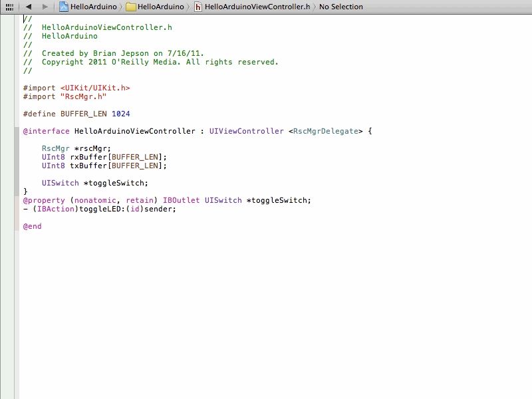Image resolution: width=532 pixels, height=399 pixels.
Task: Click the 'nonatomic' attribute
Action: click(x=95, y=201)
